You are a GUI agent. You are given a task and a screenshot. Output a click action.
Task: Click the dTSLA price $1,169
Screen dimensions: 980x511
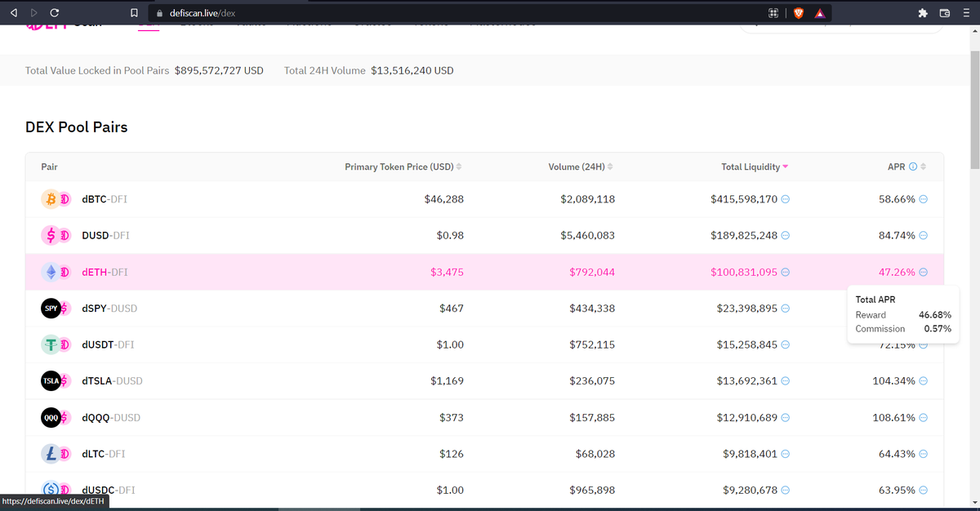click(447, 380)
